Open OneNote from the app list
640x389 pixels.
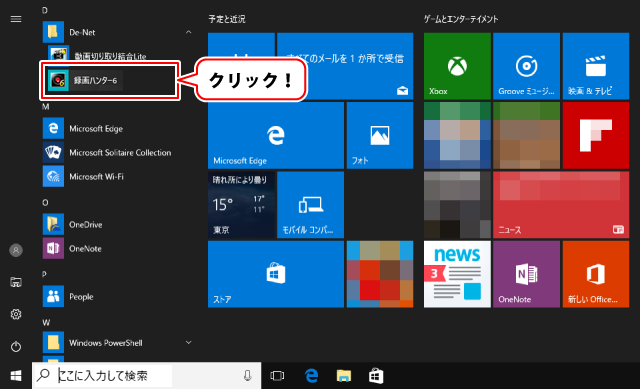click(118, 249)
